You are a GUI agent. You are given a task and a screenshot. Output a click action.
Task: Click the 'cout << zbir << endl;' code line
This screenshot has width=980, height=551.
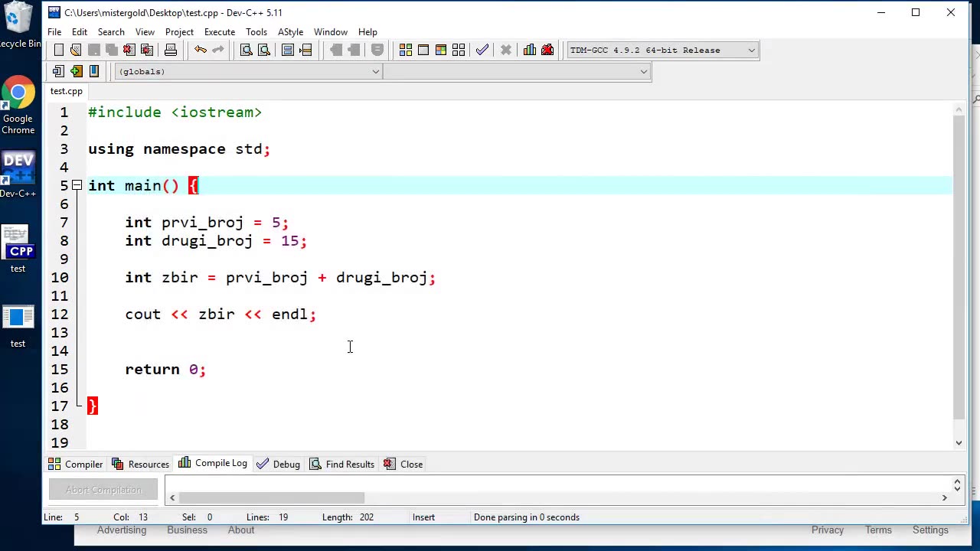[x=220, y=315]
